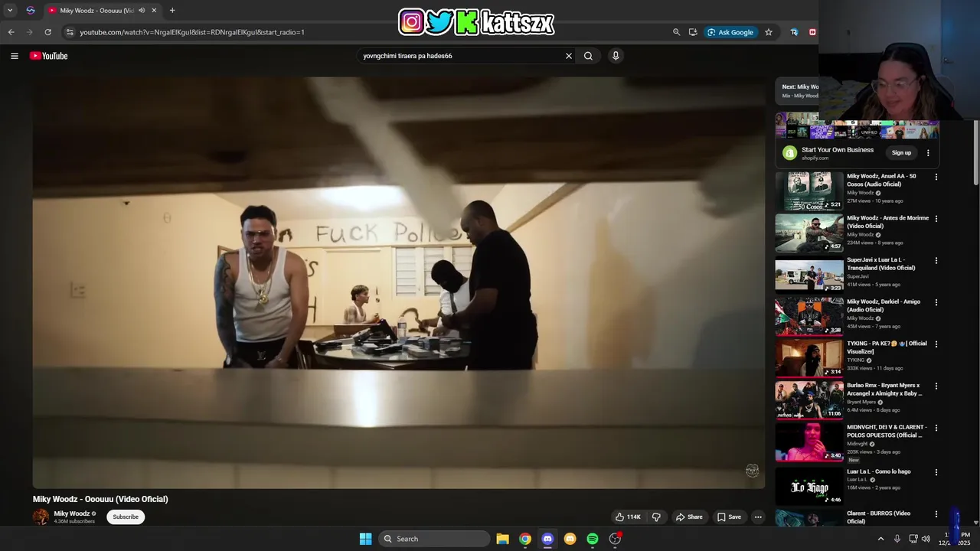Click the channel watermark in video corner
Screen dimensions: 980x551
tap(752, 471)
